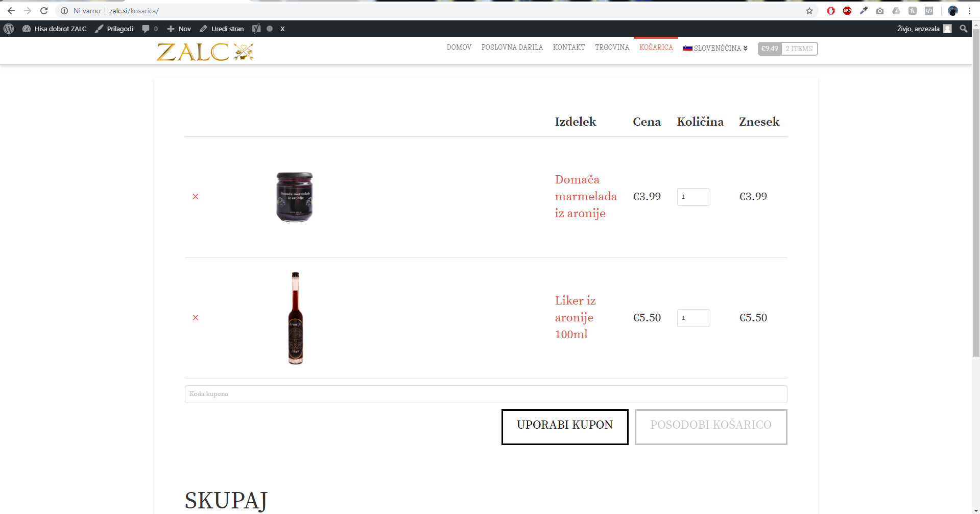Open the Liker iz aronije 100ml product link
The image size is (980, 514).
pyautogui.click(x=575, y=317)
